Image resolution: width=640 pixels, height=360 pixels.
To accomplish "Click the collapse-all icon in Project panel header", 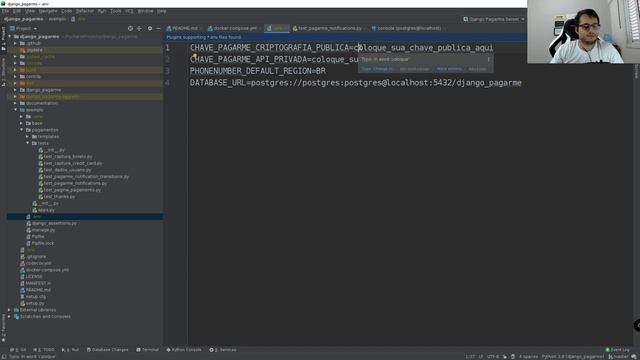I will coord(140,29).
